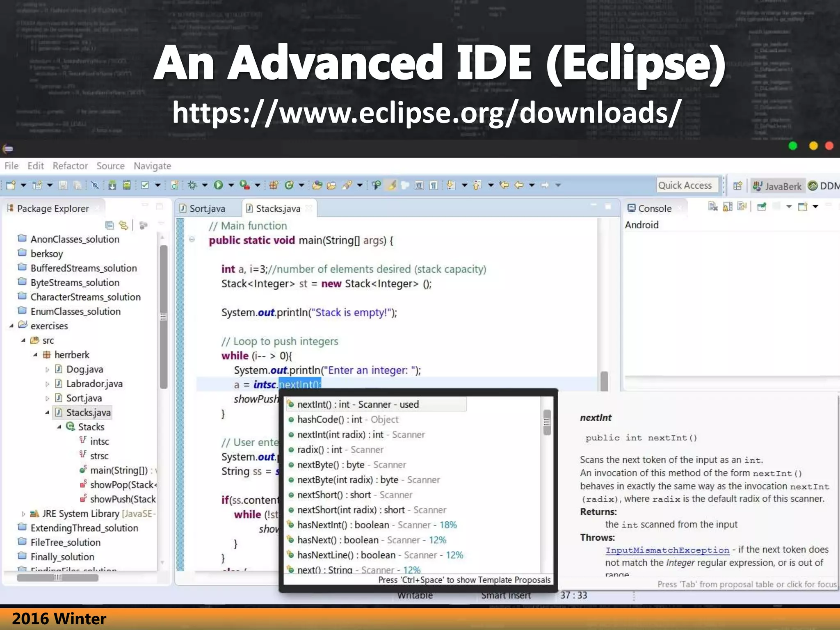Toggle Show Whitespace Characters pilcrow icon

pyautogui.click(x=434, y=185)
